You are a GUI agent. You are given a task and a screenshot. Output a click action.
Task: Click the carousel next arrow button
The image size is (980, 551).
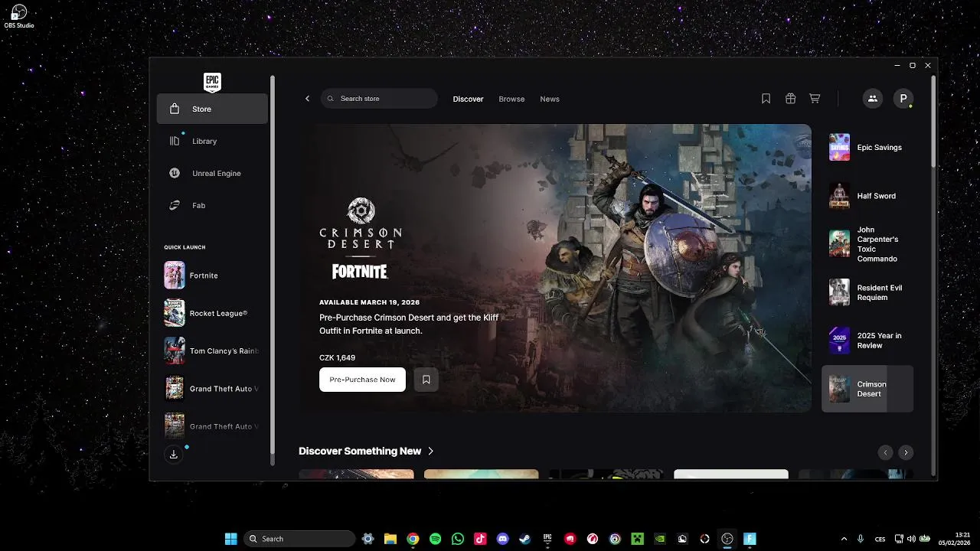click(906, 452)
